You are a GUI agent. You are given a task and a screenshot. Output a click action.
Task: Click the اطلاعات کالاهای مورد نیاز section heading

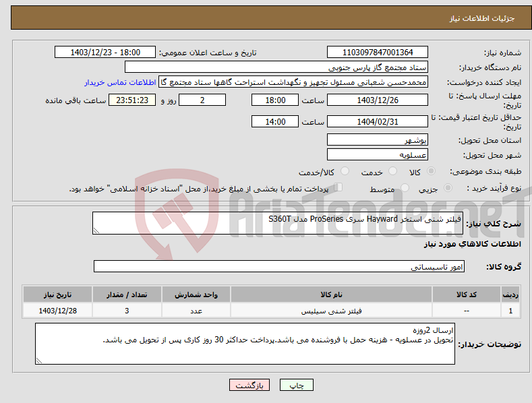472,244
